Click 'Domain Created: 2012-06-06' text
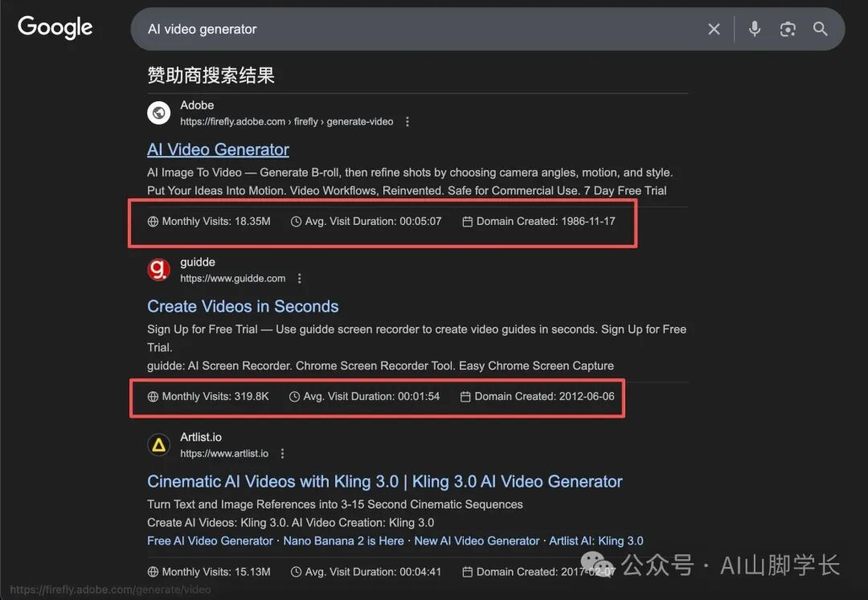 pyautogui.click(x=545, y=397)
